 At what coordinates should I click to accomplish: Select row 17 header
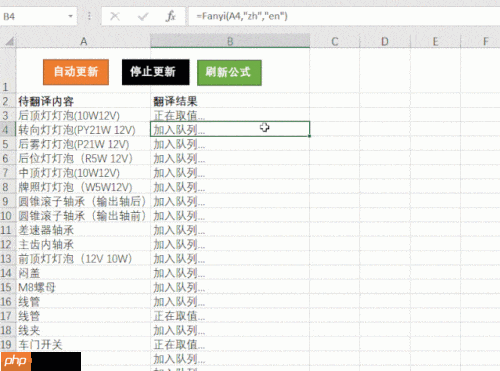pos(8,316)
